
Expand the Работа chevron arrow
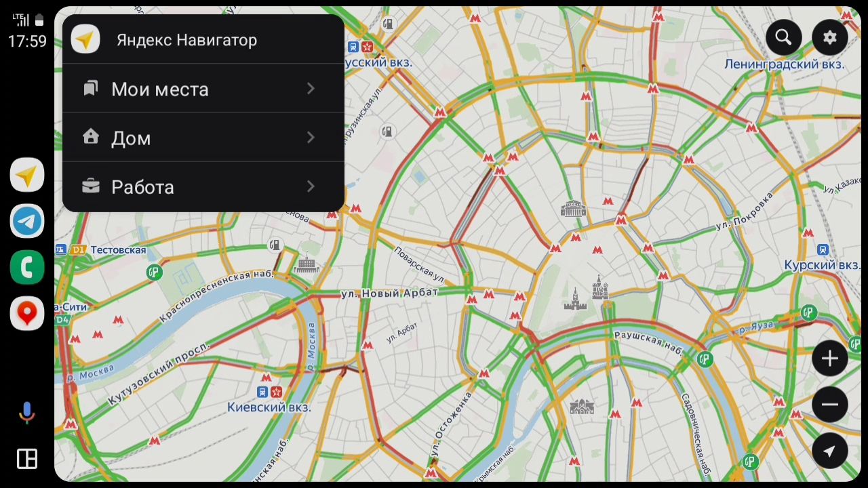point(311,186)
